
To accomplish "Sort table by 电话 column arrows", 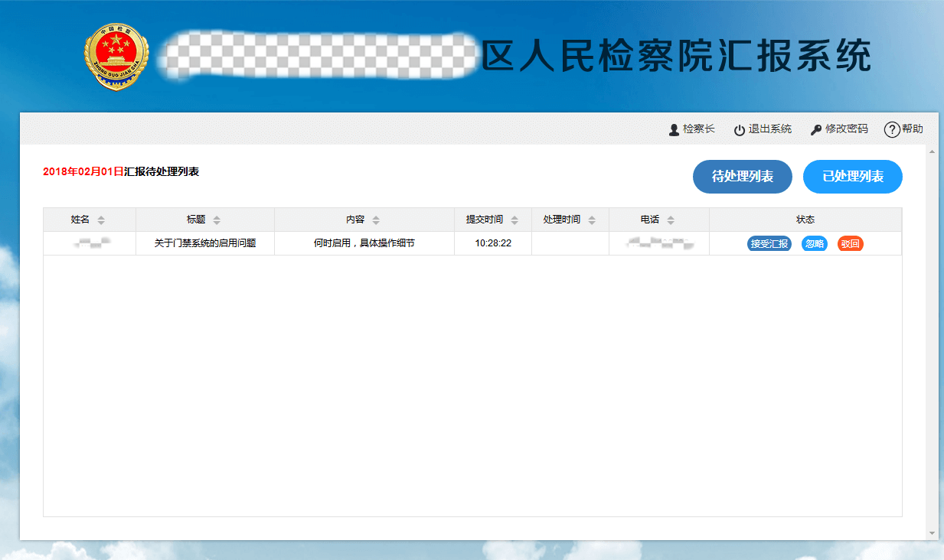I will point(671,220).
